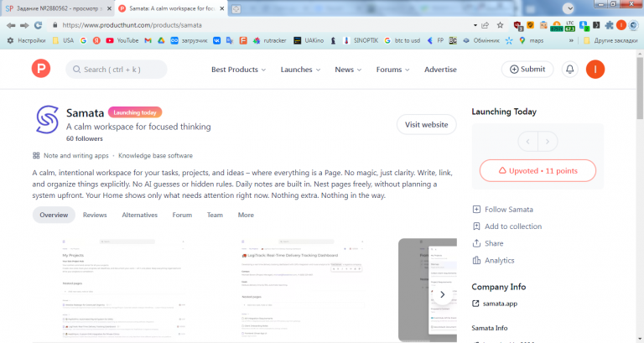
Task: Toggle Follow Samata
Action: [503, 210]
